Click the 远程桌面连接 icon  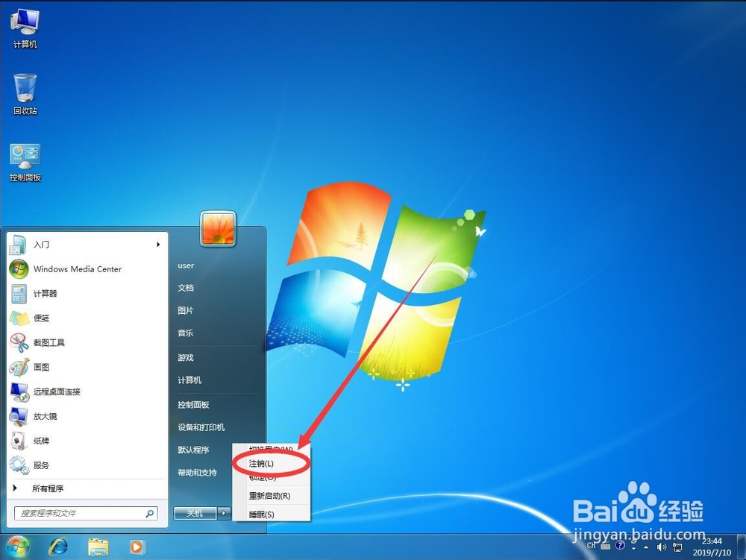pos(19,391)
